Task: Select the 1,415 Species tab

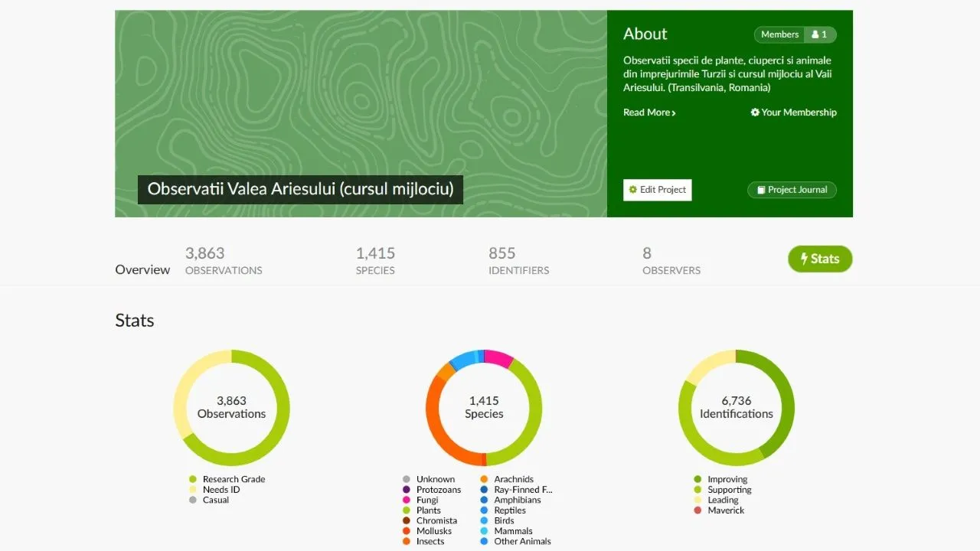Action: point(375,260)
